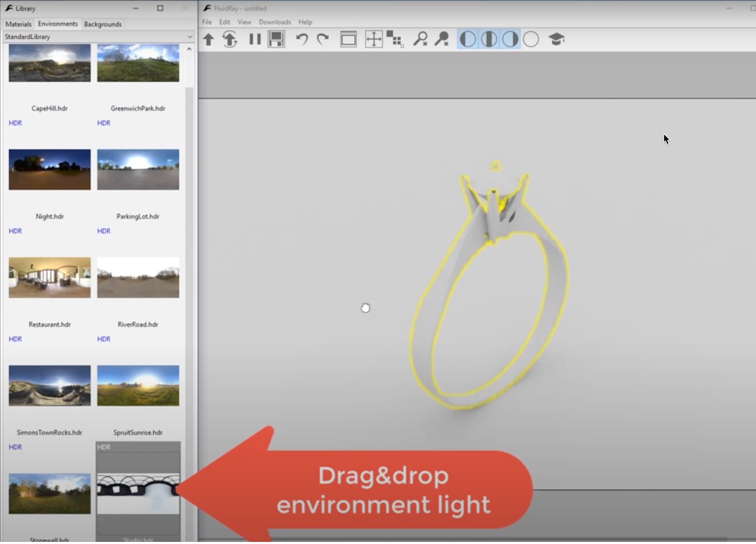Select the GreenwichPark.hdr environment thumbnail
This screenshot has height=544, width=756.
click(x=138, y=63)
